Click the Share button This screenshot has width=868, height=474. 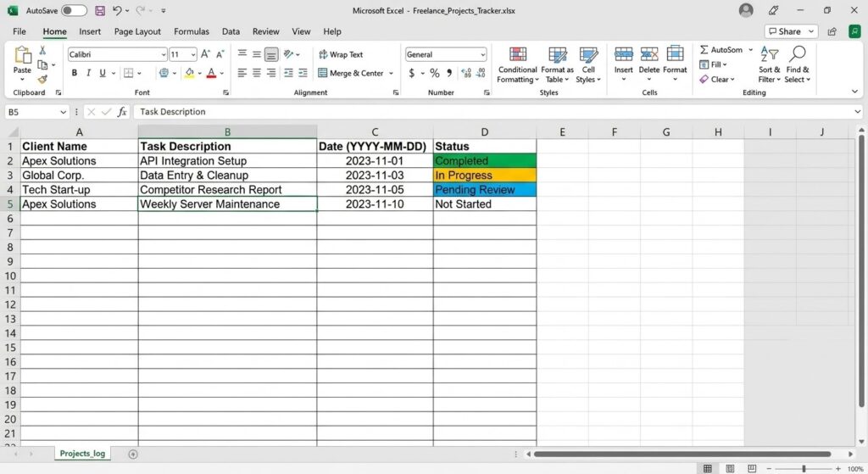tap(791, 31)
